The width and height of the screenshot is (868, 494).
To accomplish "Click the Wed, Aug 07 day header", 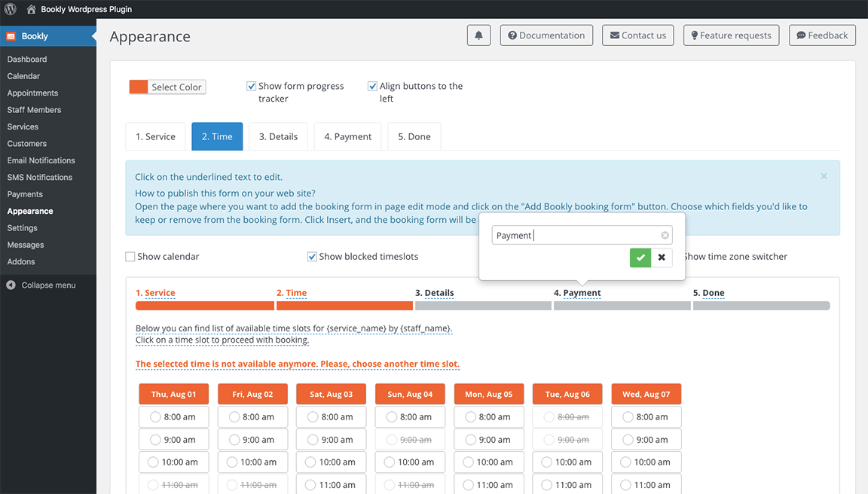I will pos(646,395).
